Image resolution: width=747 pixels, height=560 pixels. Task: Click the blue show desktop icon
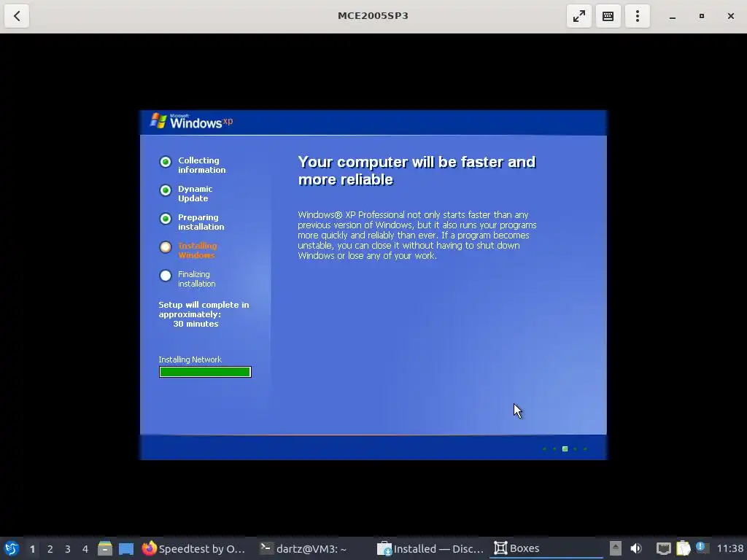coord(126,549)
